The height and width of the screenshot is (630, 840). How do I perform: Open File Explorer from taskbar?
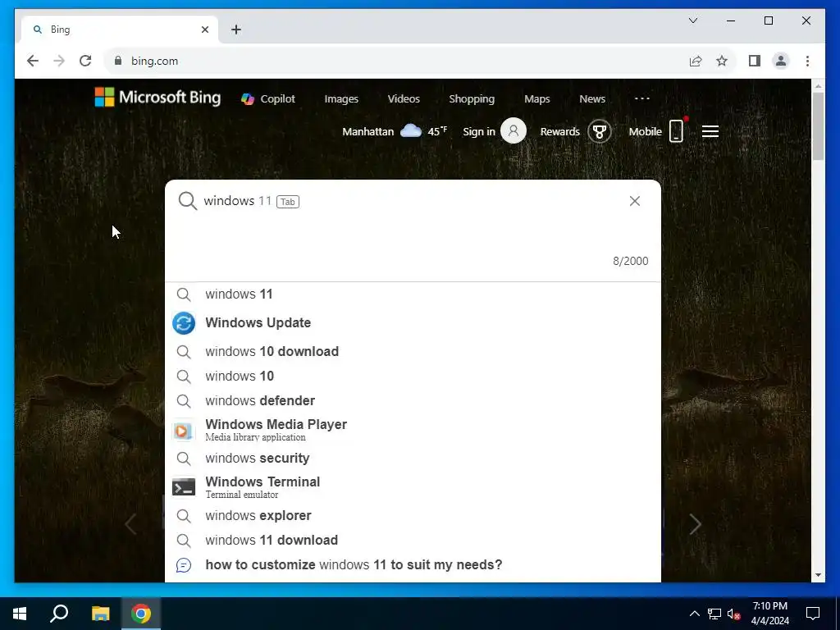tap(100, 614)
